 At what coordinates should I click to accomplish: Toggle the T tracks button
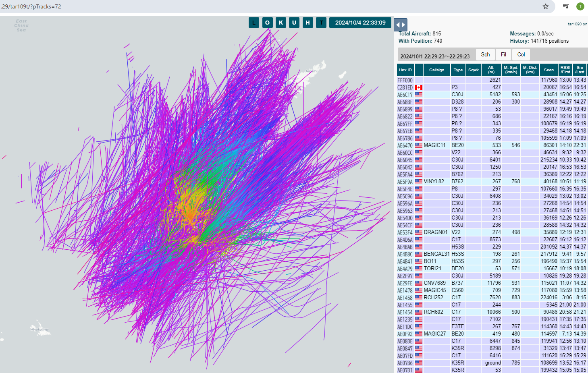click(x=321, y=23)
